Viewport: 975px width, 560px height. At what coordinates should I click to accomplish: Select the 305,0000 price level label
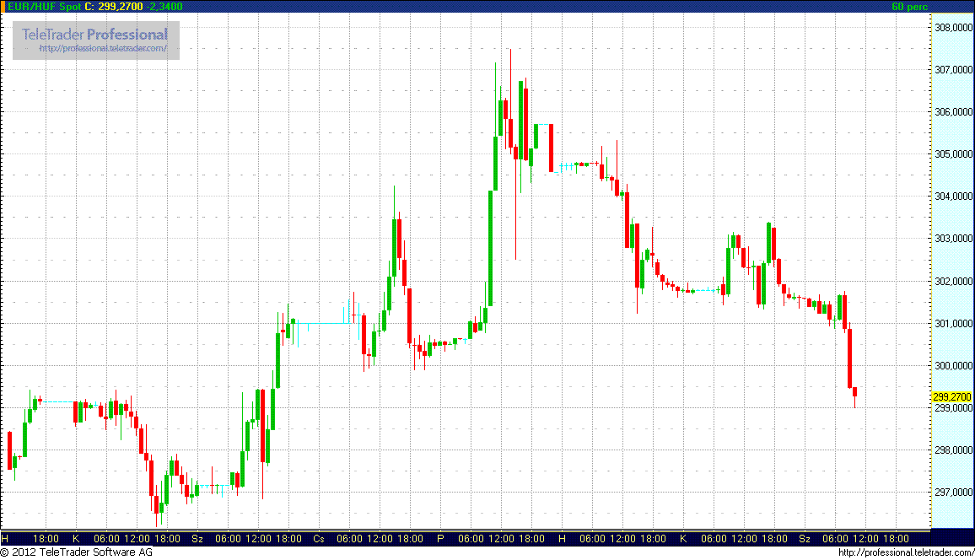[954, 154]
